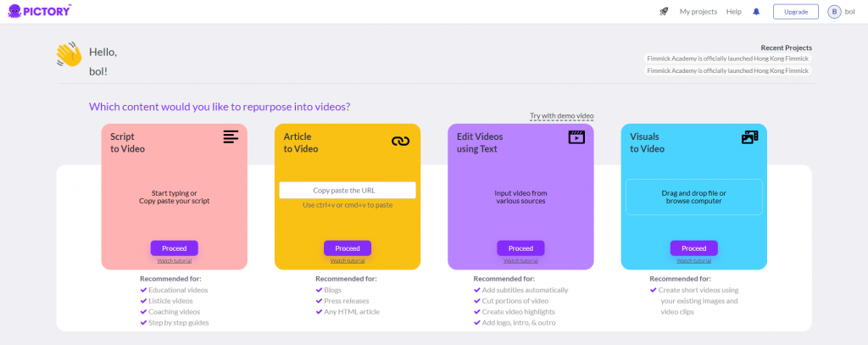
Task: Click Start typing or Copy paste script text
Action: [x=175, y=198]
